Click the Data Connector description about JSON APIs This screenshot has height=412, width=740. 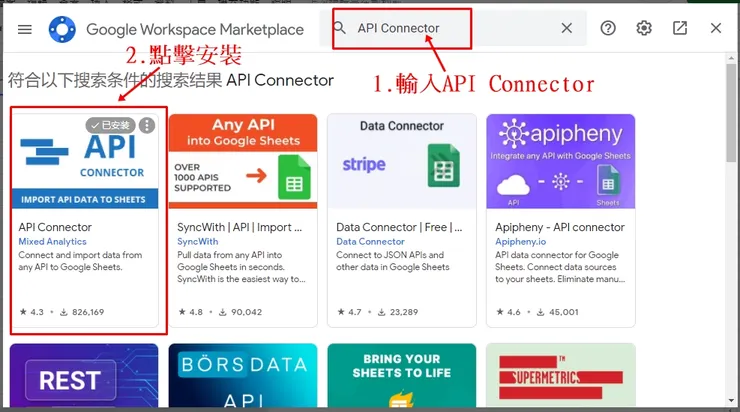pos(393,261)
